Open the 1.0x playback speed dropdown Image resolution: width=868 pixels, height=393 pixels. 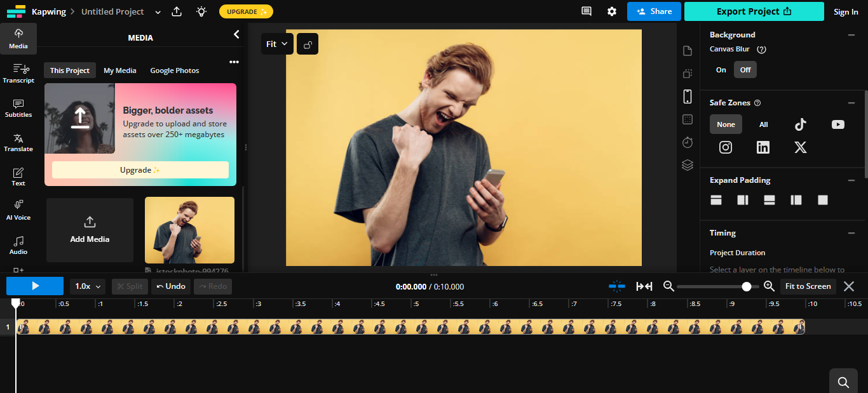[86, 286]
